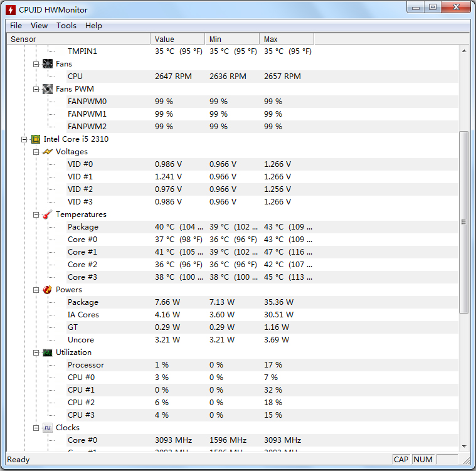Click the Max column header

pos(287,39)
